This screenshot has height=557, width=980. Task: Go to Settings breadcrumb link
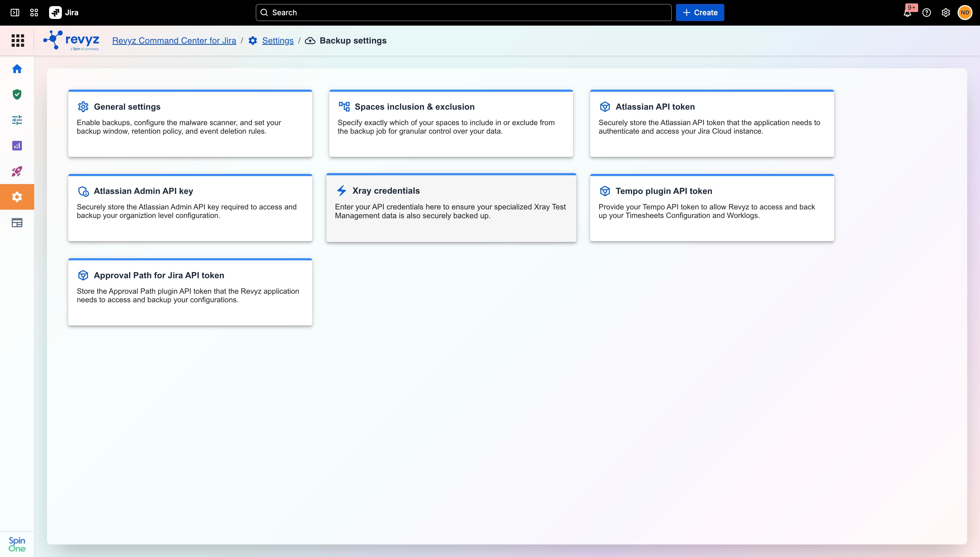(x=278, y=41)
